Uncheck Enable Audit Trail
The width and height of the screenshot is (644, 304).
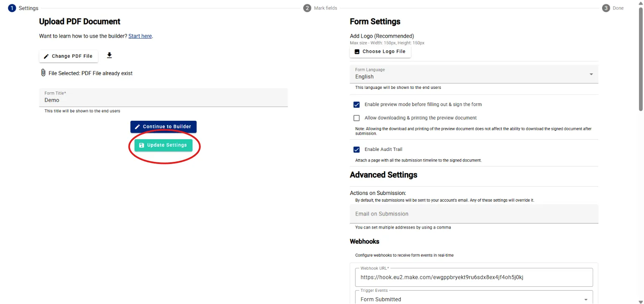[x=357, y=149]
